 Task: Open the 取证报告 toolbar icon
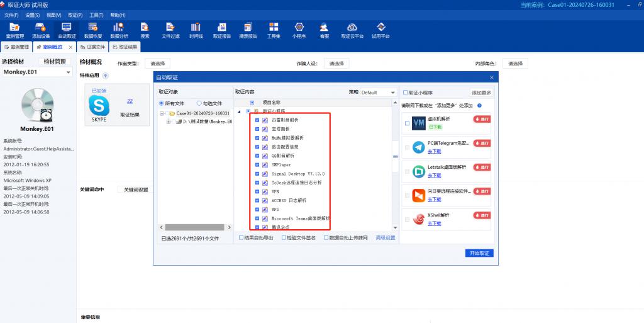click(x=221, y=30)
